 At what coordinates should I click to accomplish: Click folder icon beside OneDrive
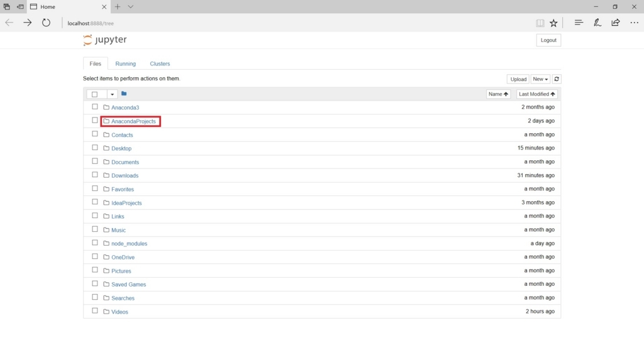tap(106, 257)
